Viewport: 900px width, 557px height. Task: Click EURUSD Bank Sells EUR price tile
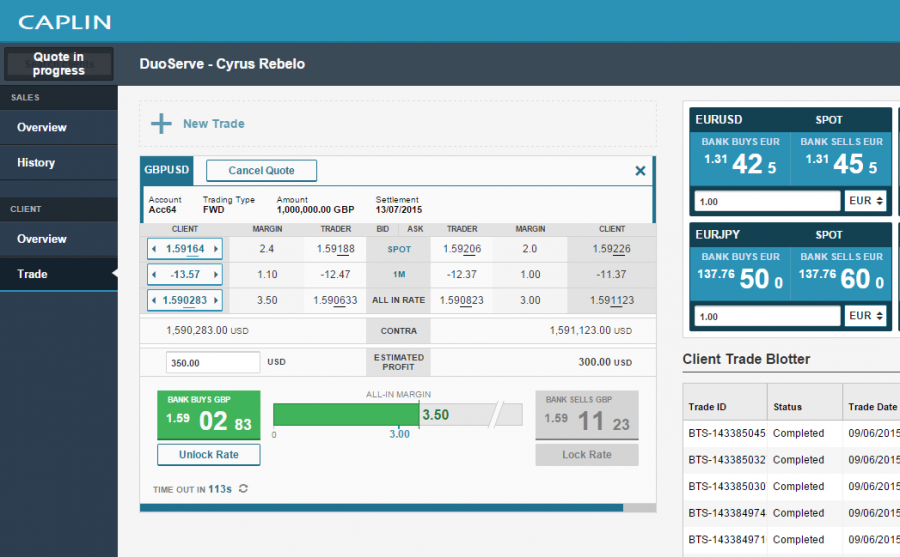click(x=841, y=159)
